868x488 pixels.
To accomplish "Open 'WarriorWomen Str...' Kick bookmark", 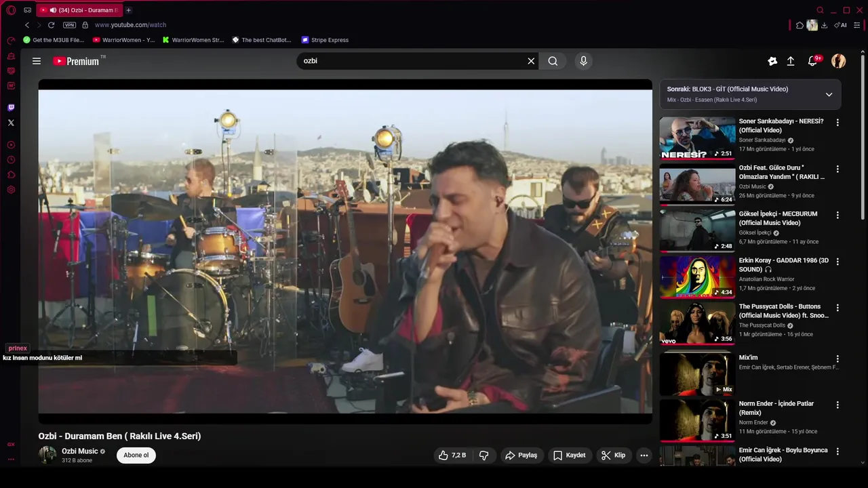I will pyautogui.click(x=193, y=40).
